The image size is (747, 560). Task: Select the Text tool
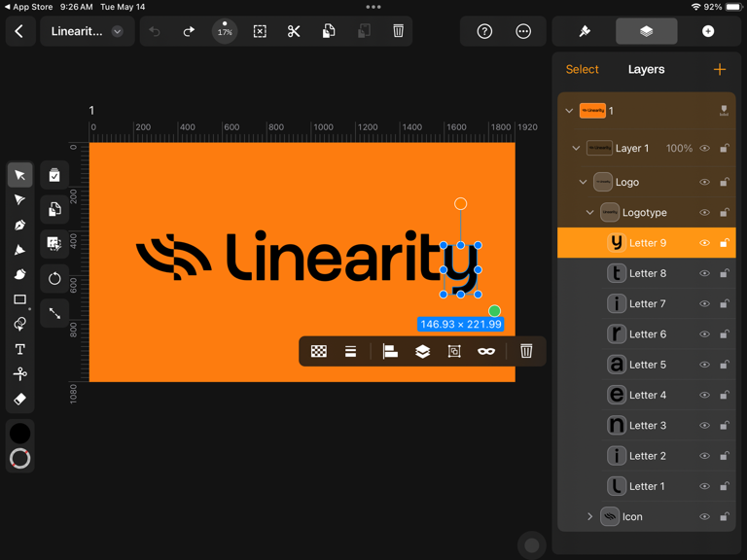tap(20, 349)
